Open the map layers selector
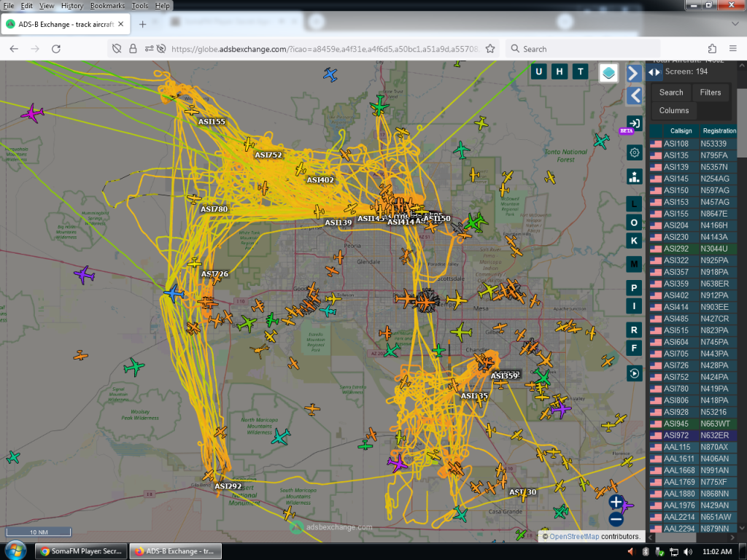 608,73
